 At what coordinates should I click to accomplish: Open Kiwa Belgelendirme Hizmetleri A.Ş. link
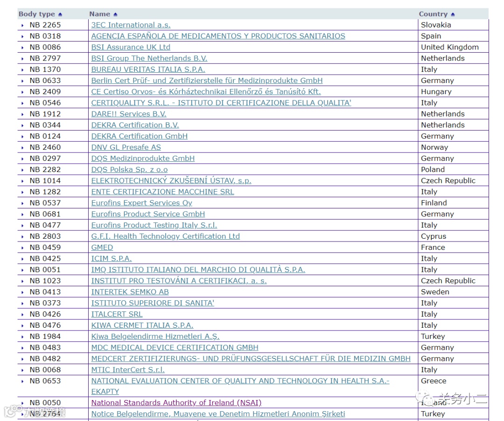click(x=155, y=337)
